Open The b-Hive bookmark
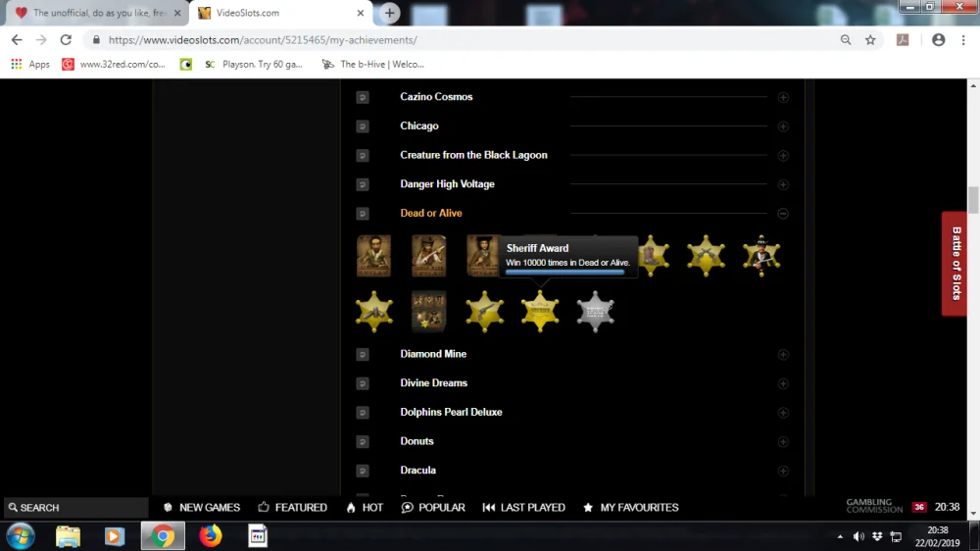 coord(372,65)
